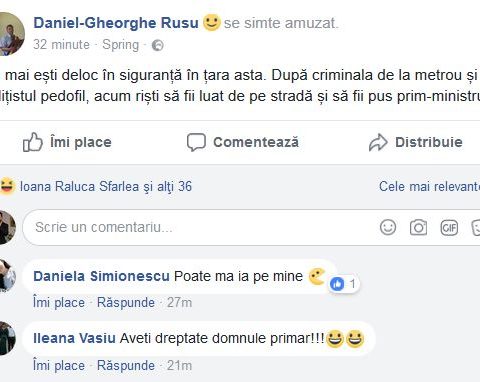
Task: Click the 32 minute post timestamp
Action: coord(61,45)
